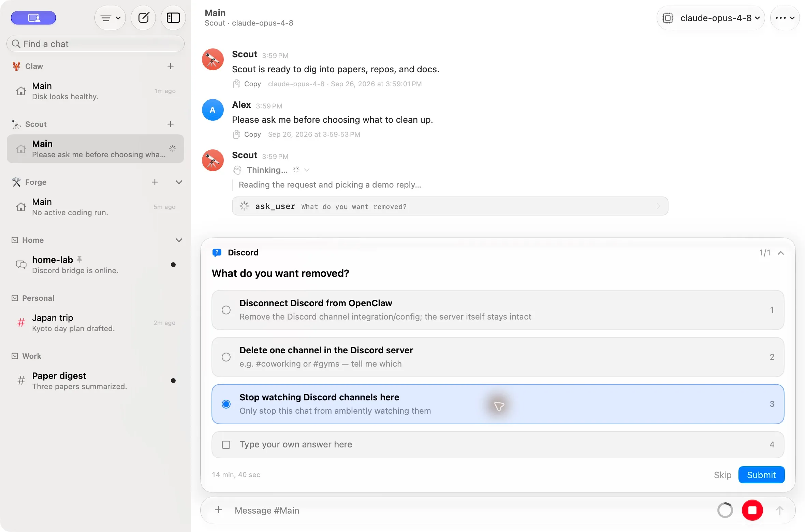Click the send arrow icon
Screen dimensions: 805x532
pos(779,510)
